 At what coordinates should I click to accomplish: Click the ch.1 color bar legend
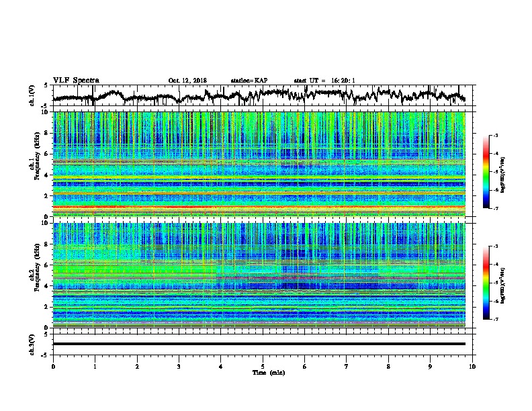[x=486, y=172]
